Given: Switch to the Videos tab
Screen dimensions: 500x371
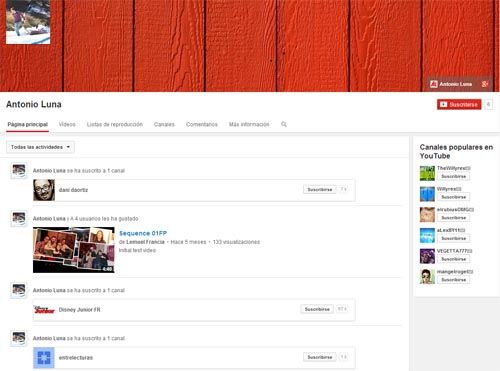Looking at the screenshot, I should [67, 124].
